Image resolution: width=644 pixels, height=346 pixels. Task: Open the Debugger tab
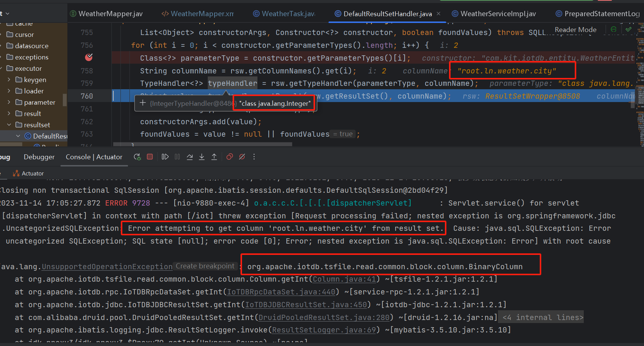pyautogui.click(x=39, y=157)
